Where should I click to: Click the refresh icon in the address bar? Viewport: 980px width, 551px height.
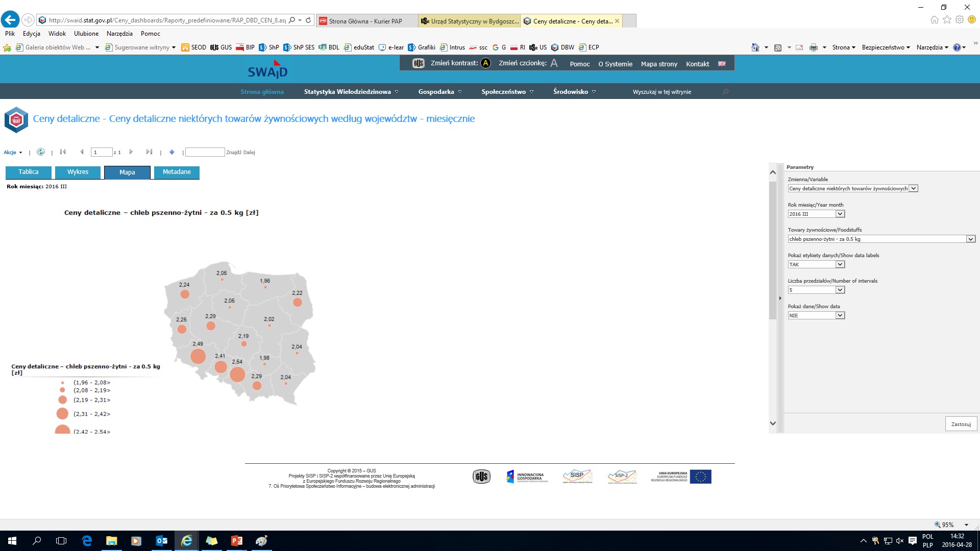tap(308, 20)
